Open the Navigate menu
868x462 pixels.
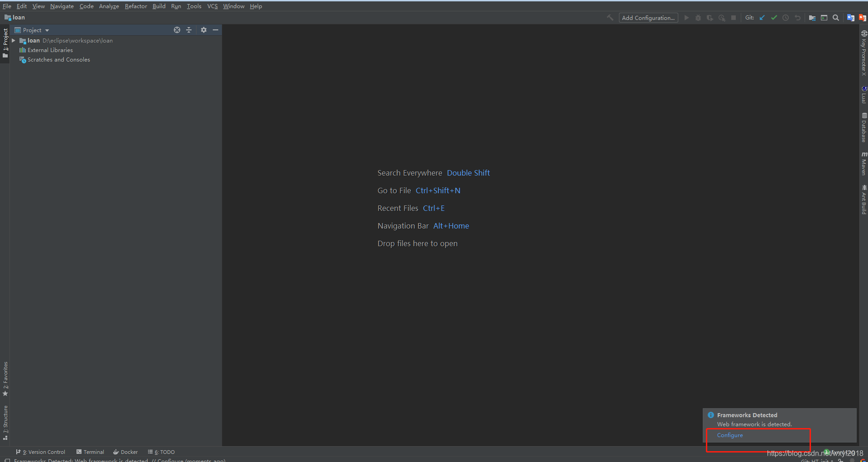(62, 6)
